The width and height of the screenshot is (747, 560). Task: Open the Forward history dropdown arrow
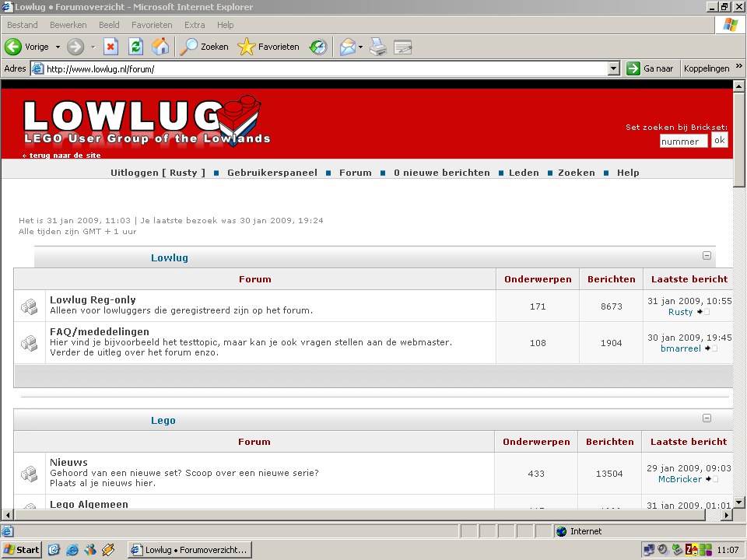coord(93,47)
